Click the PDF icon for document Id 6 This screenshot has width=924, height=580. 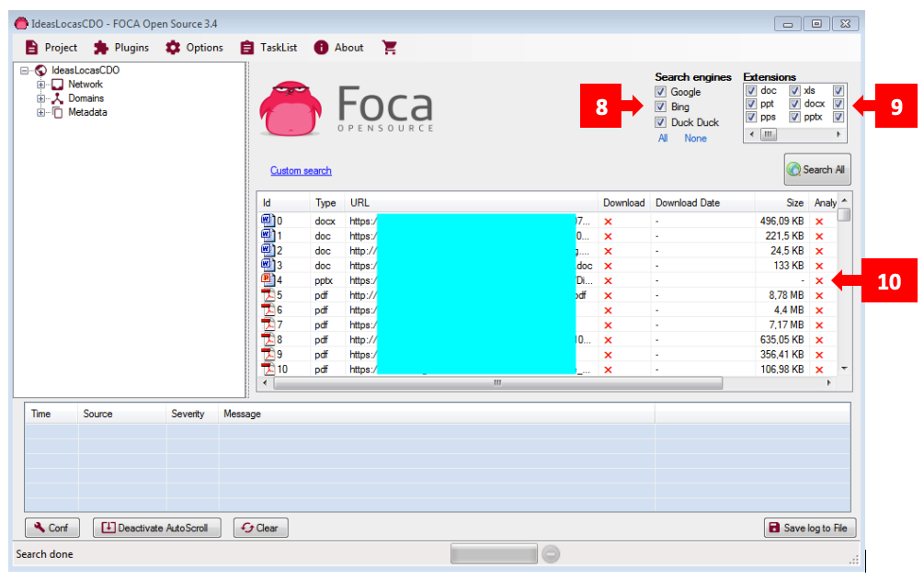(268, 310)
